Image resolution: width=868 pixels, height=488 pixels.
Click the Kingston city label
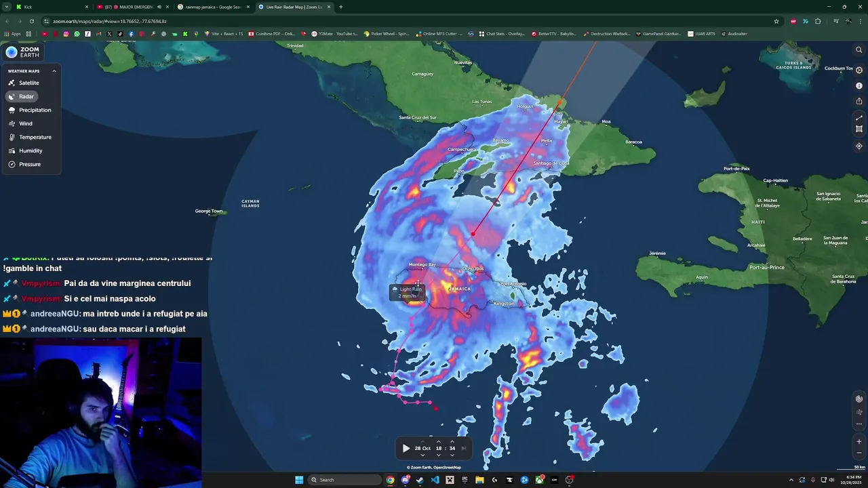pos(504,304)
